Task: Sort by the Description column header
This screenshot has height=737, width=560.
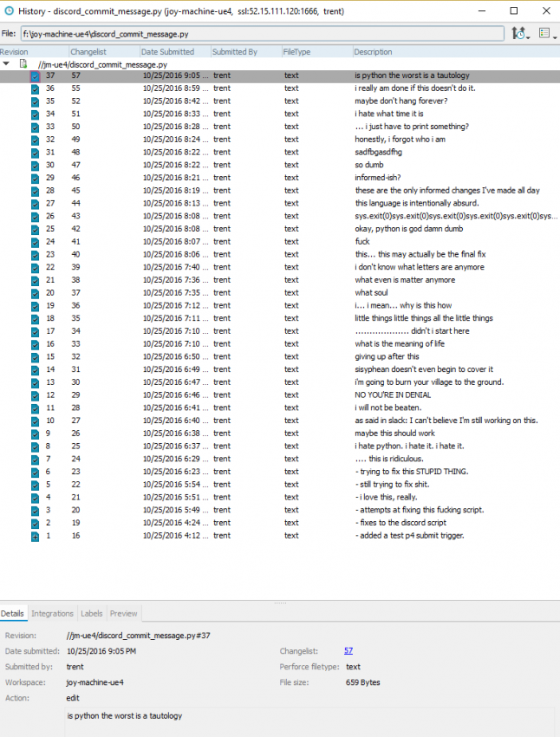Action: [x=373, y=52]
